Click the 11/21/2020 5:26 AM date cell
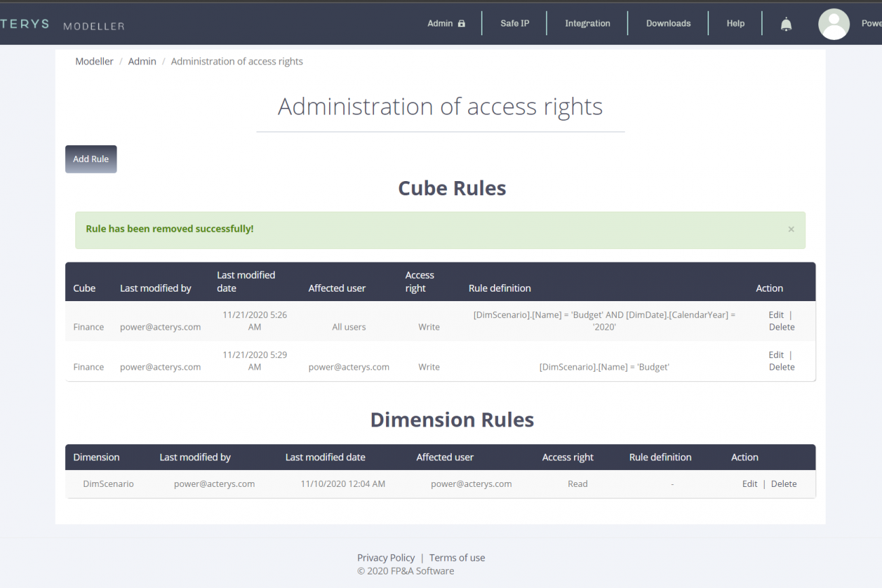The image size is (882, 588). [x=254, y=321]
